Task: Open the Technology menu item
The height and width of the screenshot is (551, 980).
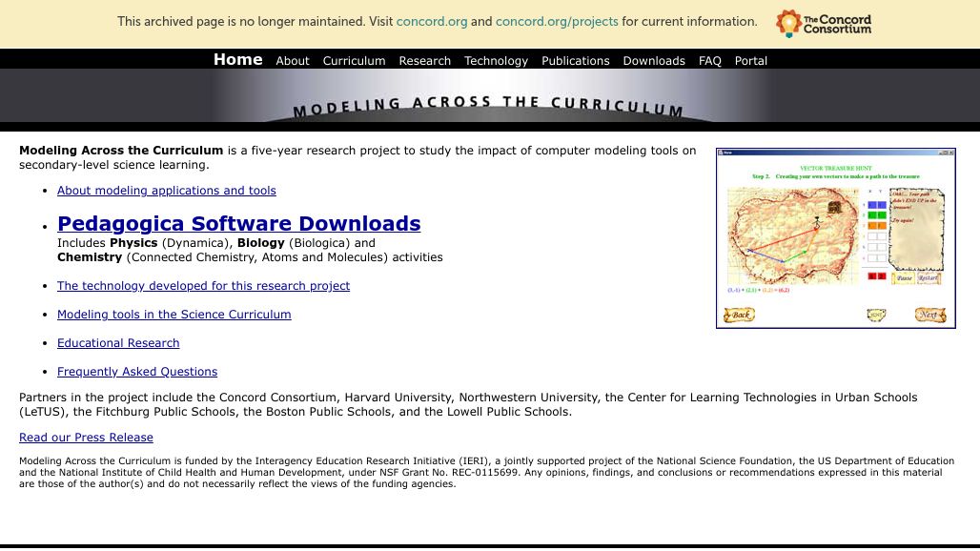Action: pos(497,61)
